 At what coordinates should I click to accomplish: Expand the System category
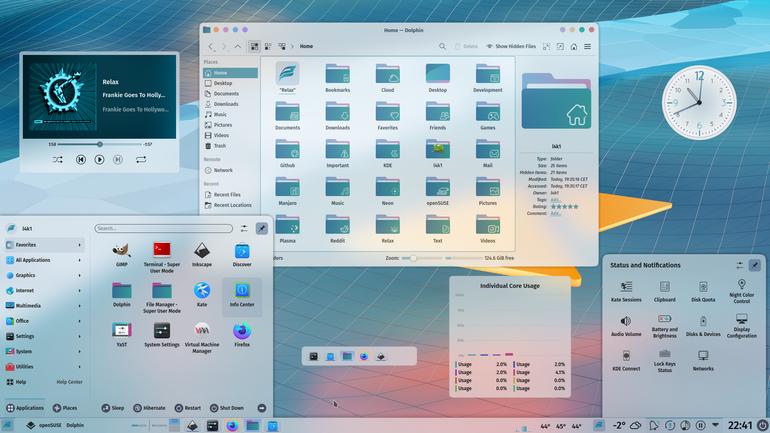[x=44, y=352]
